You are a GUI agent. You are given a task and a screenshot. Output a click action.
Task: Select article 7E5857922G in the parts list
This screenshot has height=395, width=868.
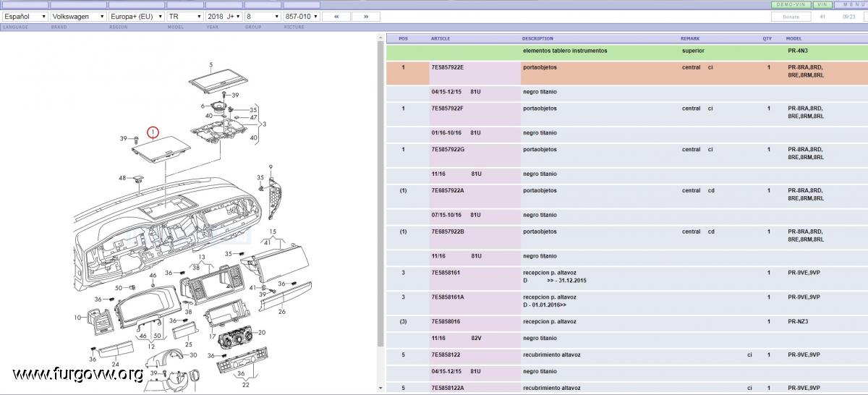pyautogui.click(x=448, y=150)
